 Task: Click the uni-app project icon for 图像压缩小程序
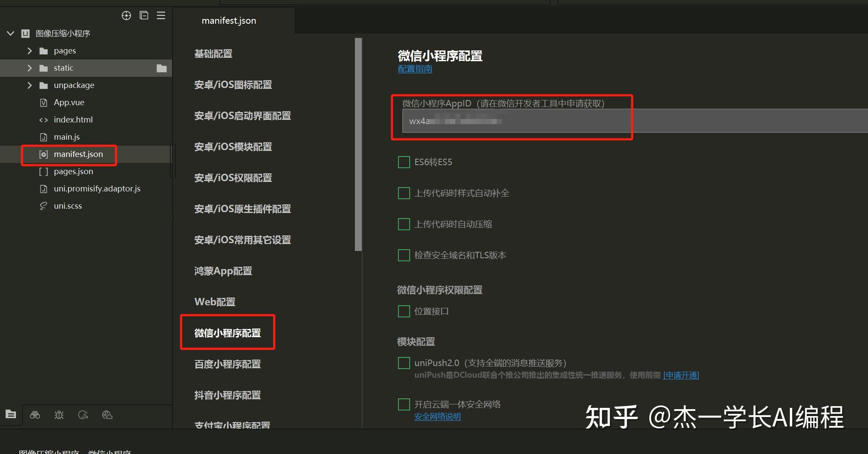26,33
